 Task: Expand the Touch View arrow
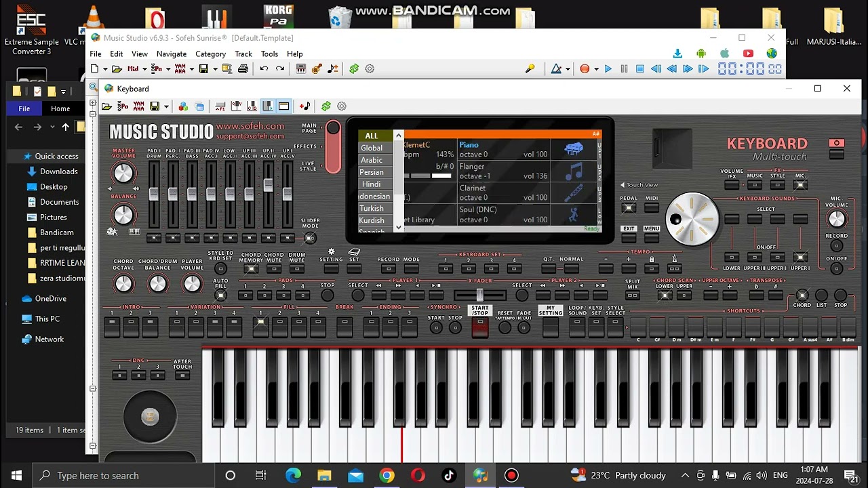point(623,185)
